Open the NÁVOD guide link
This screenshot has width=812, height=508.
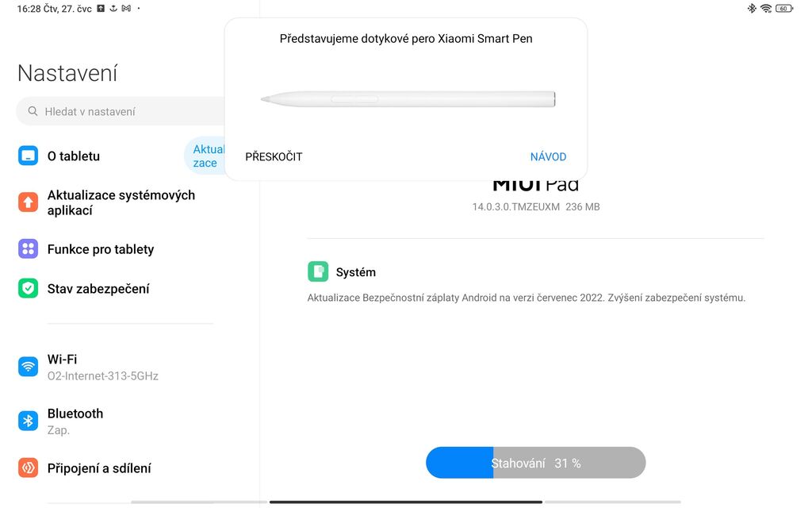tap(548, 156)
